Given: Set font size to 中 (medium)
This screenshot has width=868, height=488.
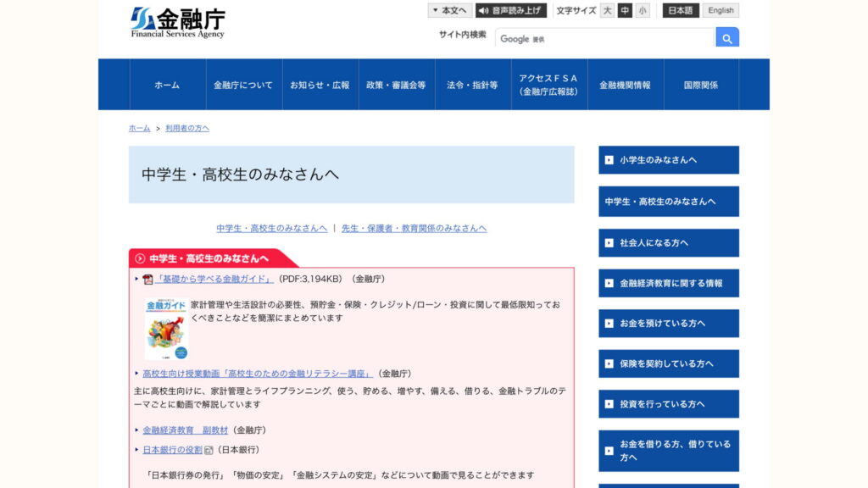Looking at the screenshot, I should [x=625, y=11].
